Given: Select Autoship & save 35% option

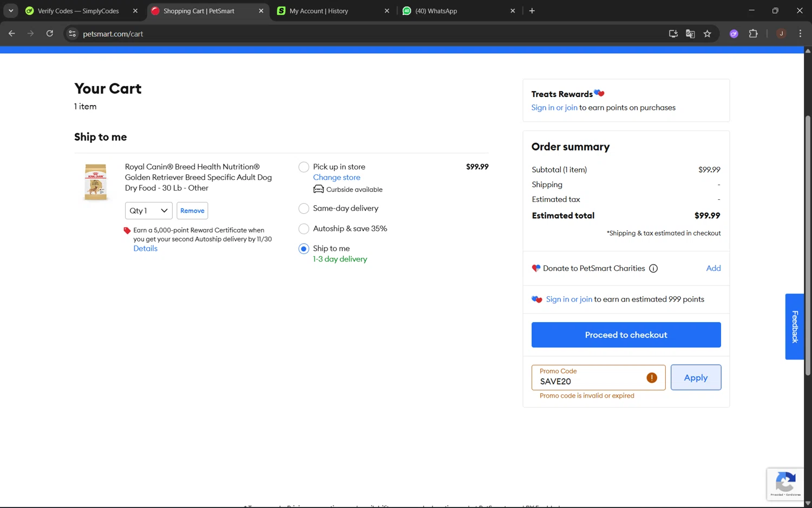Looking at the screenshot, I should [304, 229].
